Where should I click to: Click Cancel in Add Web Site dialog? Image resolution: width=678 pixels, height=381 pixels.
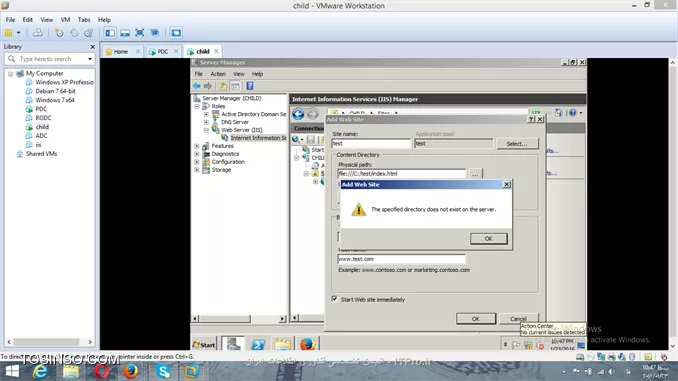coord(518,319)
